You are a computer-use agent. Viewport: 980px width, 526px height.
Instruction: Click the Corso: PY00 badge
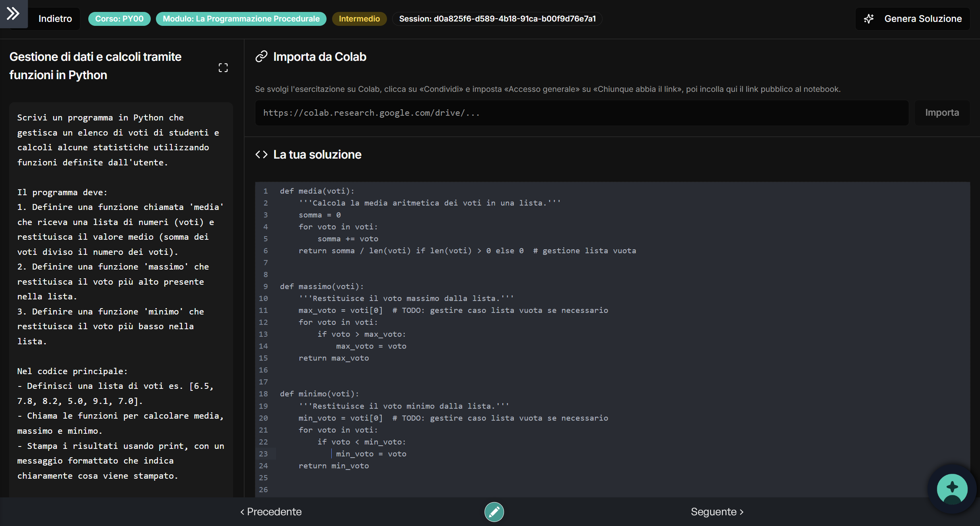[x=119, y=19]
